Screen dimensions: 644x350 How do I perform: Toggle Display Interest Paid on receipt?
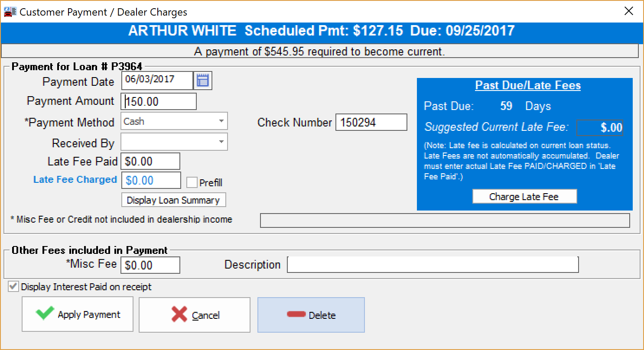13,286
